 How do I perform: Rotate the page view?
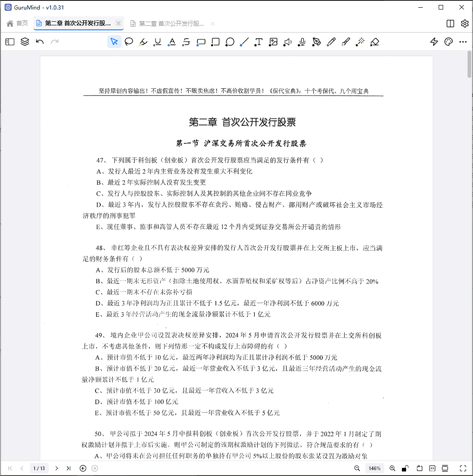point(419,468)
